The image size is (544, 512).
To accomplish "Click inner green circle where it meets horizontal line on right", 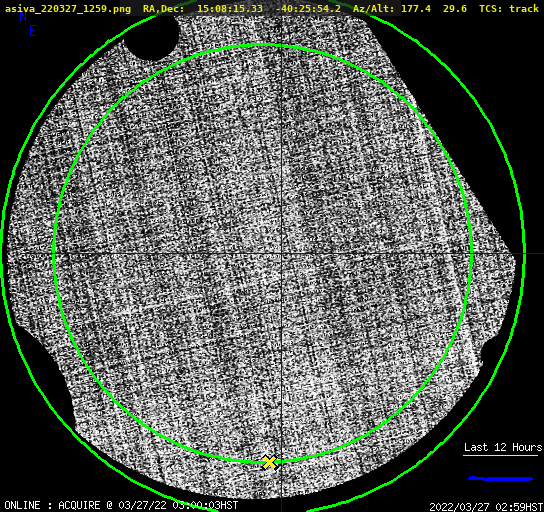I will tap(472, 254).
